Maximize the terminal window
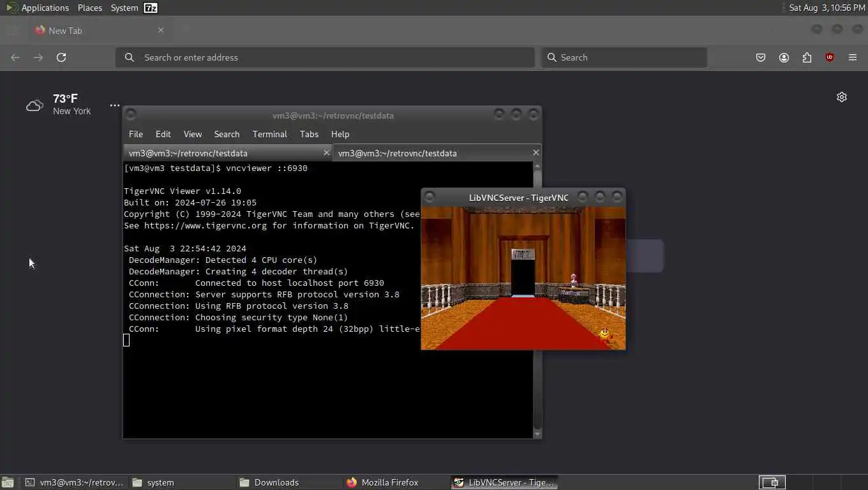This screenshot has height=490, width=868. click(516, 114)
